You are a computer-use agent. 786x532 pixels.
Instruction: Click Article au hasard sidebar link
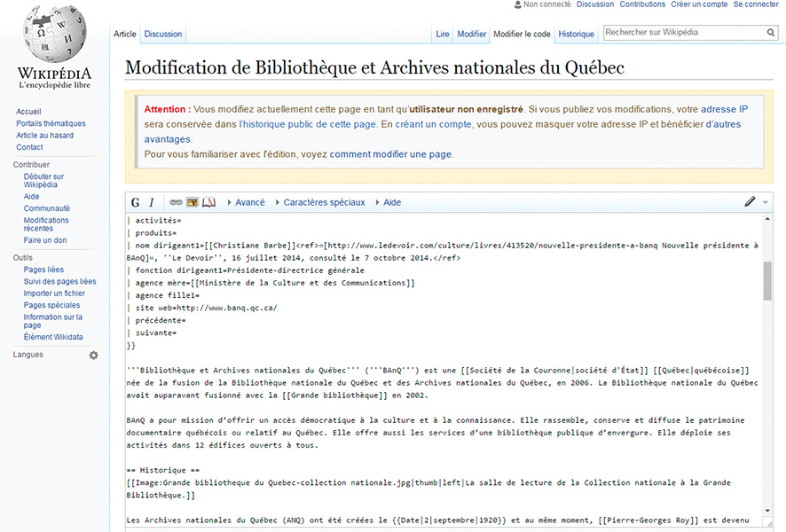click(x=44, y=136)
